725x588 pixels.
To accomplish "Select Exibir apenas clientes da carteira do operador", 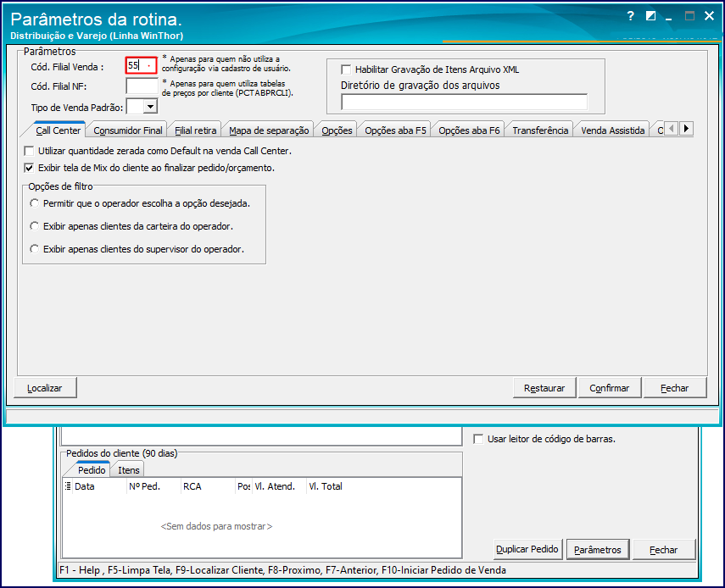I will (34, 226).
